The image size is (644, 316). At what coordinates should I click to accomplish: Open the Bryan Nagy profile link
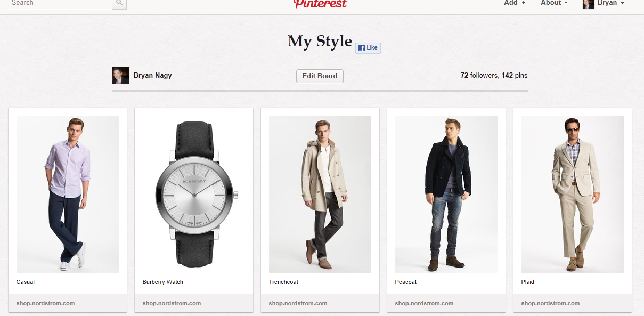coord(152,76)
